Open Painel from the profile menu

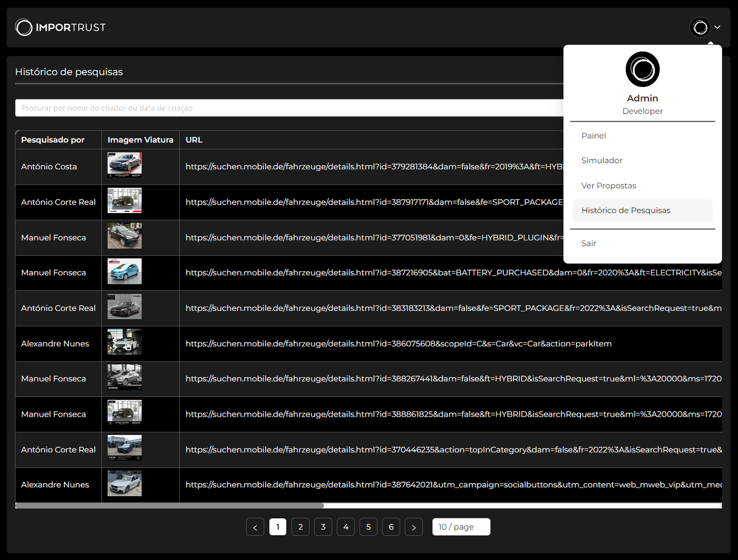594,136
